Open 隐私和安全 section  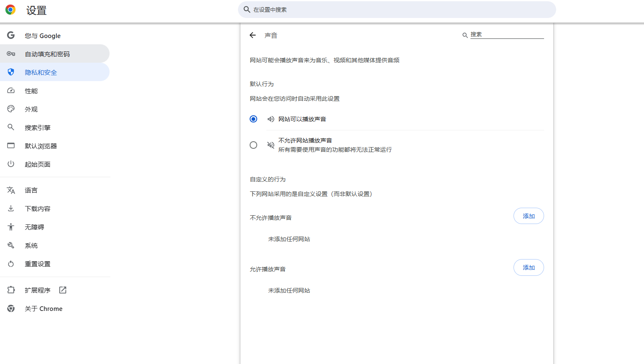pyautogui.click(x=55, y=72)
